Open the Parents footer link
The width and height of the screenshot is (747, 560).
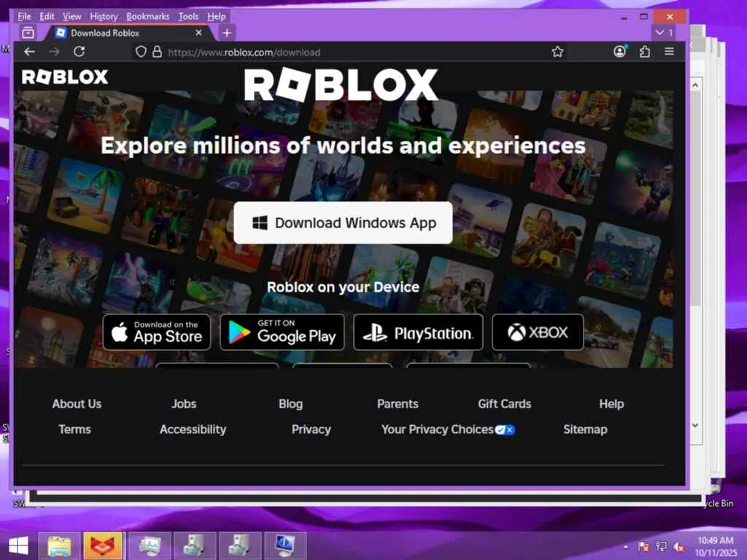pos(398,404)
